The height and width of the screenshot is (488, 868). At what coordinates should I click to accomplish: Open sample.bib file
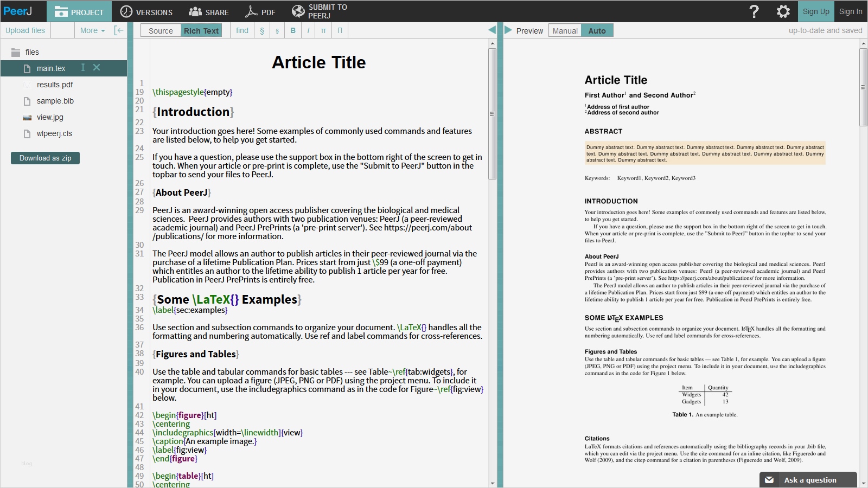(x=55, y=101)
